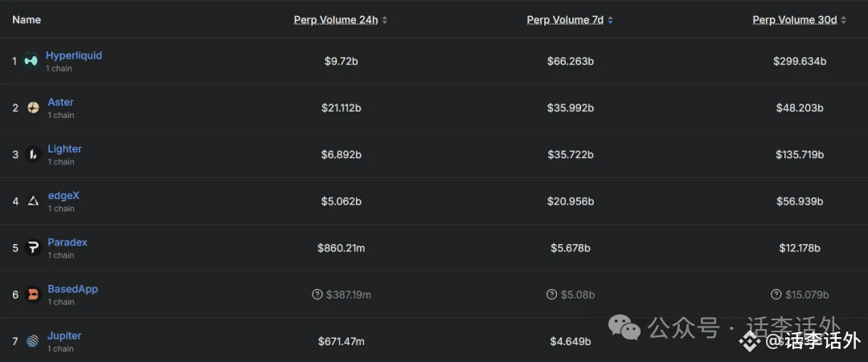The image size is (868, 362).
Task: Toggle sort arrow on Perp Volume 7d
Action: tap(610, 20)
